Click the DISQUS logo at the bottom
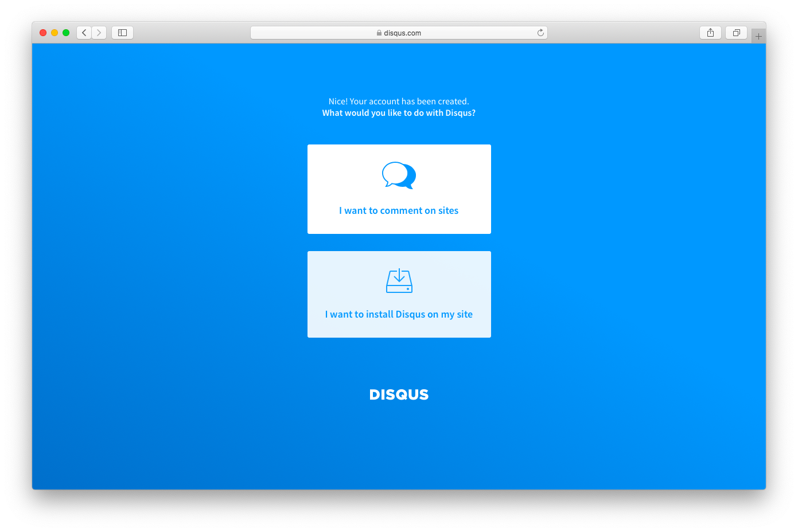This screenshot has width=798, height=532. (399, 394)
